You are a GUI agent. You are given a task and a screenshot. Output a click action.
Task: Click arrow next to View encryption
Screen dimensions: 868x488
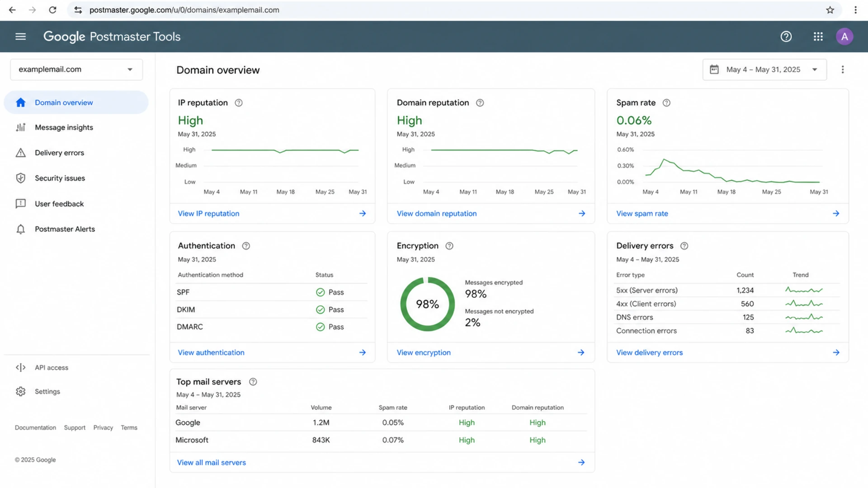coord(581,352)
